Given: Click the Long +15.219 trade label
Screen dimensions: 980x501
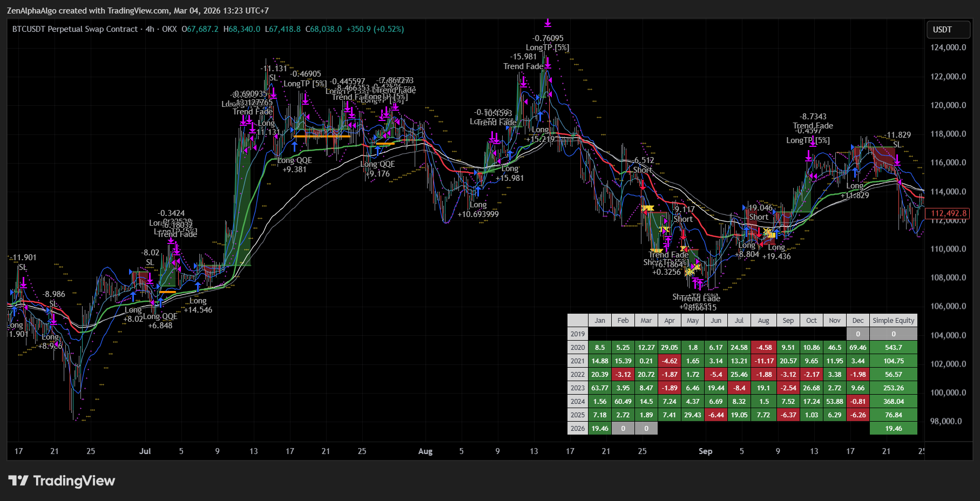Looking at the screenshot, I should tap(540, 134).
